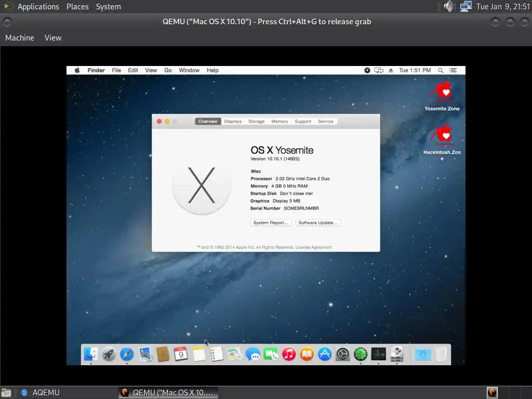The width and height of the screenshot is (532, 399).
Task: Open Notes app in the dock
Action: point(199,354)
